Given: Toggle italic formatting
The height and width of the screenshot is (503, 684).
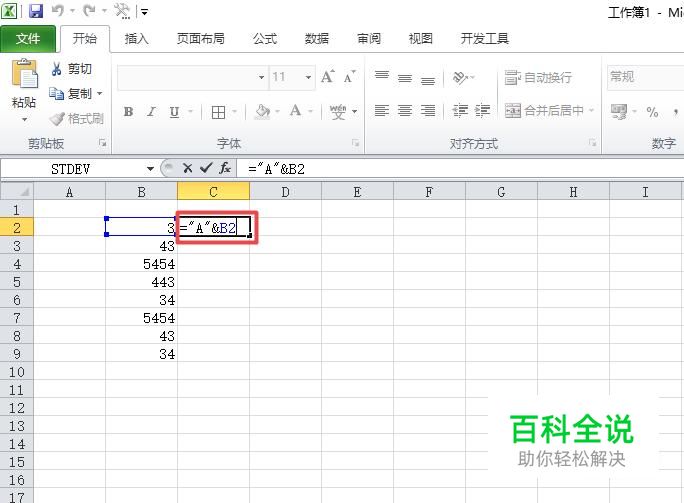Looking at the screenshot, I should [151, 112].
